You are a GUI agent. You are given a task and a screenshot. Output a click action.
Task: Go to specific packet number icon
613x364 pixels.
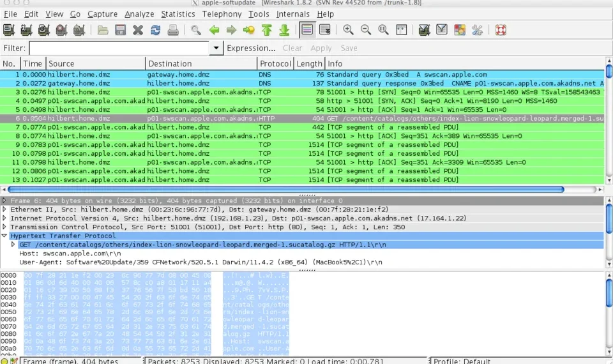249,30
